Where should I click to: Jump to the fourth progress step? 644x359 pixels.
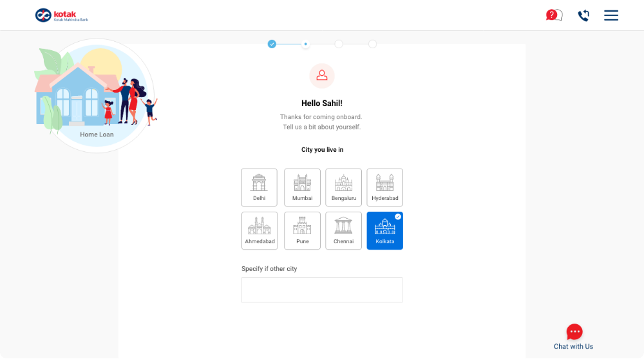point(372,44)
